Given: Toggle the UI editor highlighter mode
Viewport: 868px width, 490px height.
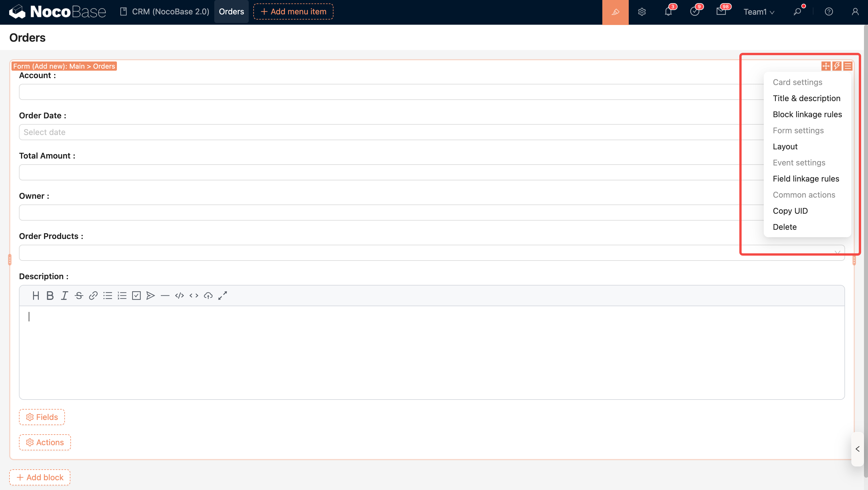Looking at the screenshot, I should 615,12.
